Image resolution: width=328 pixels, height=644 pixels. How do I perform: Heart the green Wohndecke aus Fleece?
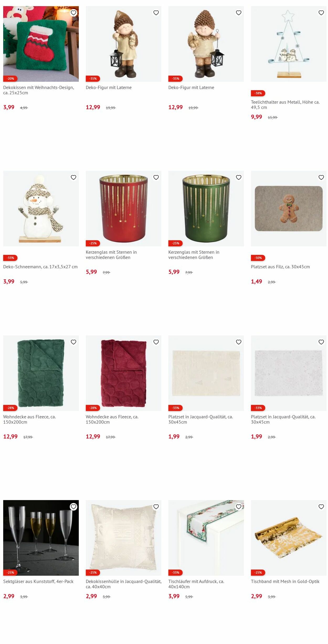[x=73, y=342]
